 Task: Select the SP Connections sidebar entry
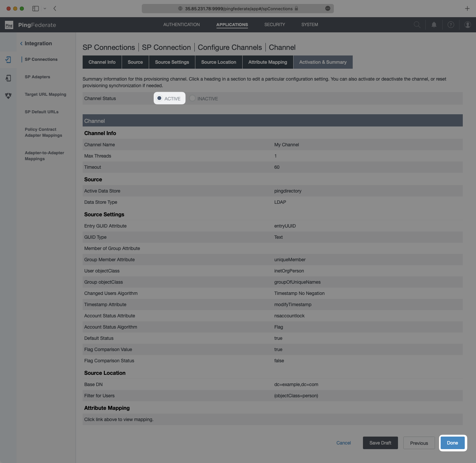pos(41,59)
